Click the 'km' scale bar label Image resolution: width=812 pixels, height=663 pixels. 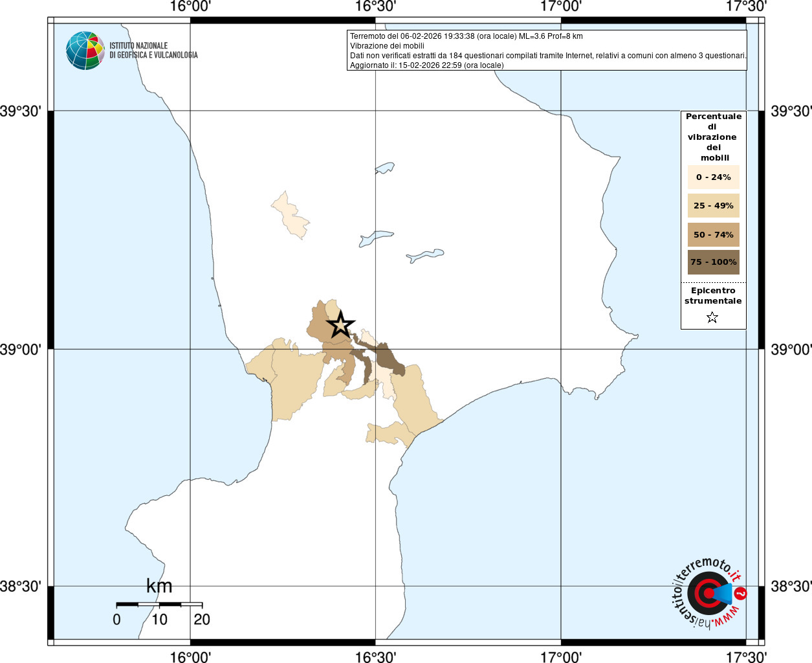point(159,586)
